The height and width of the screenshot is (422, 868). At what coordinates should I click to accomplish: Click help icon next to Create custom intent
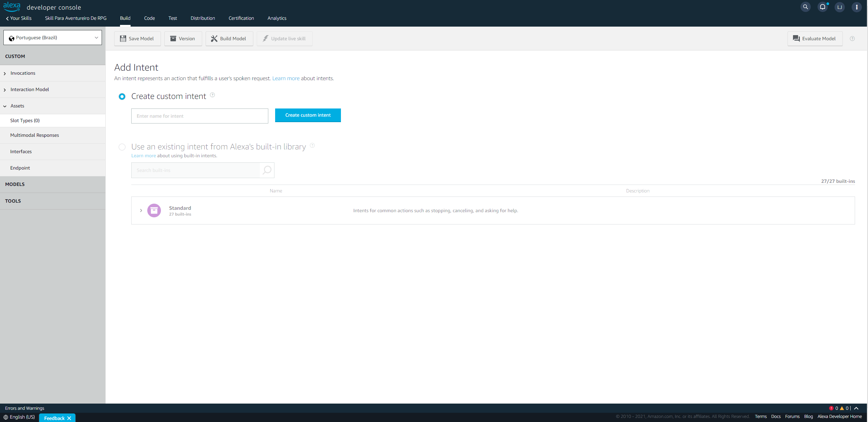[x=212, y=95]
